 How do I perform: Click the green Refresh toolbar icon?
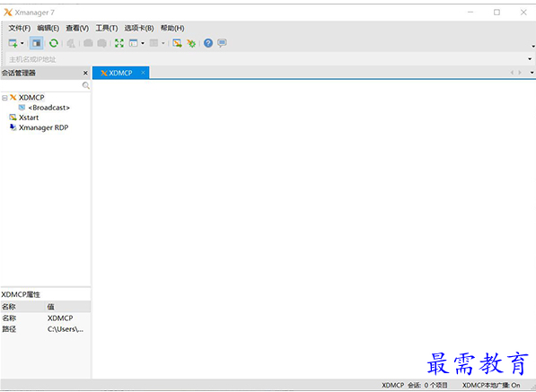(x=54, y=43)
